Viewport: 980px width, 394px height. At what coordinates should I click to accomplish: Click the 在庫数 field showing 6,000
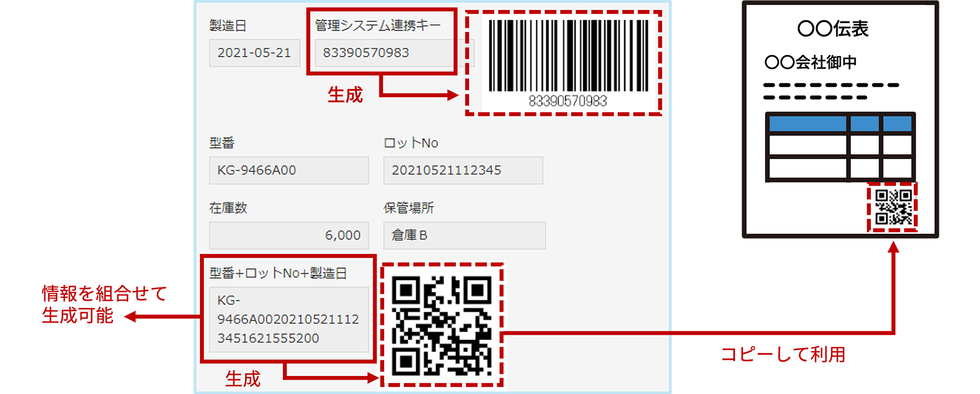click(289, 235)
